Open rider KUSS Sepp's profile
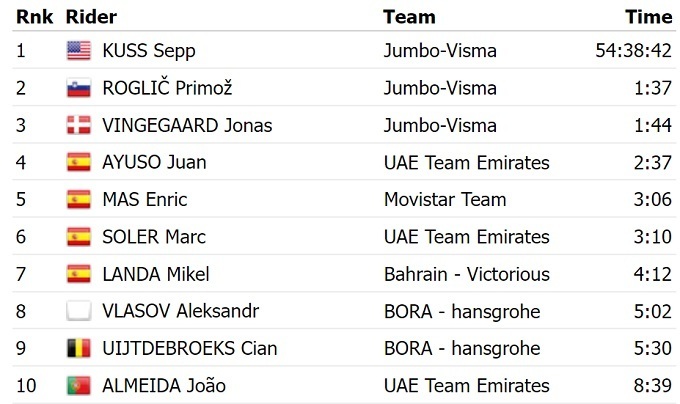Screen dimensions: 680x404 (149, 51)
